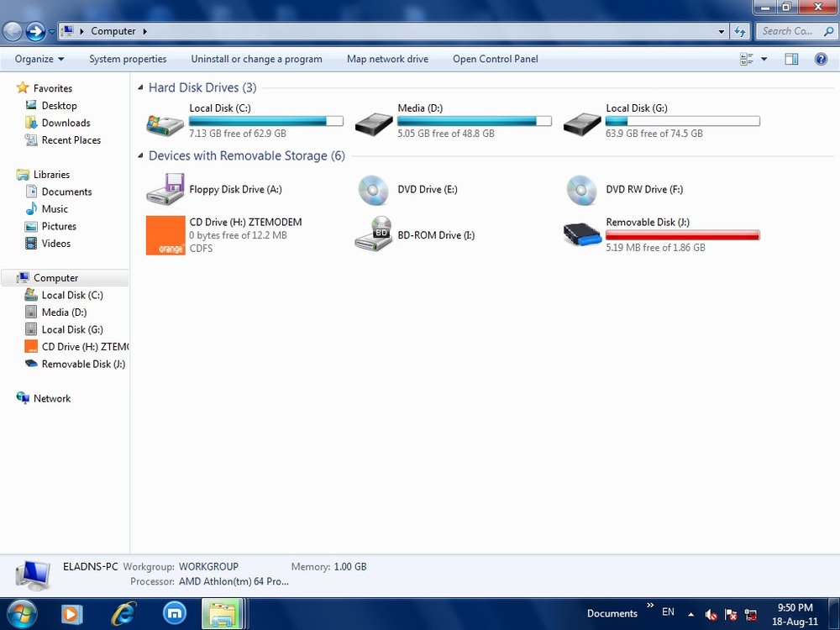
Task: Click Map network drive
Action: point(387,59)
